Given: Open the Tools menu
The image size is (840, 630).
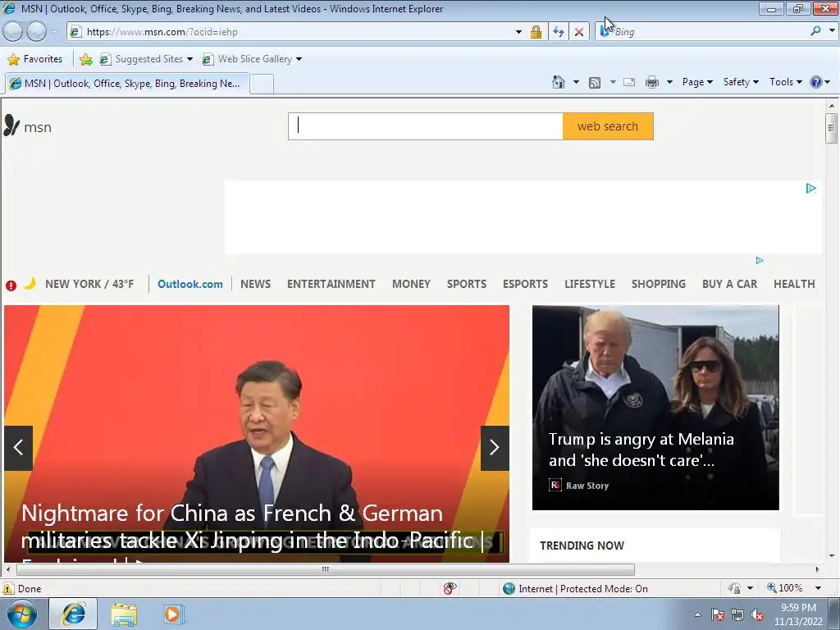Looking at the screenshot, I should coord(785,82).
